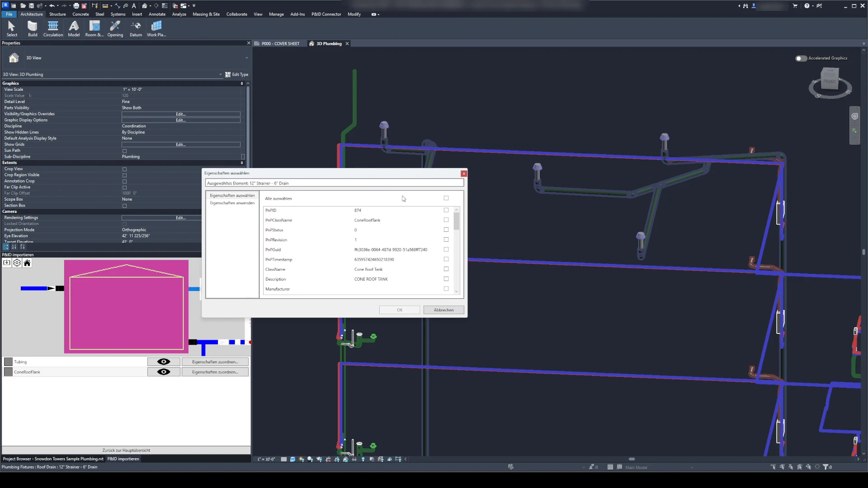Undo the last action in toolbar
Image resolution: width=868 pixels, height=488 pixels.
coord(52,6)
